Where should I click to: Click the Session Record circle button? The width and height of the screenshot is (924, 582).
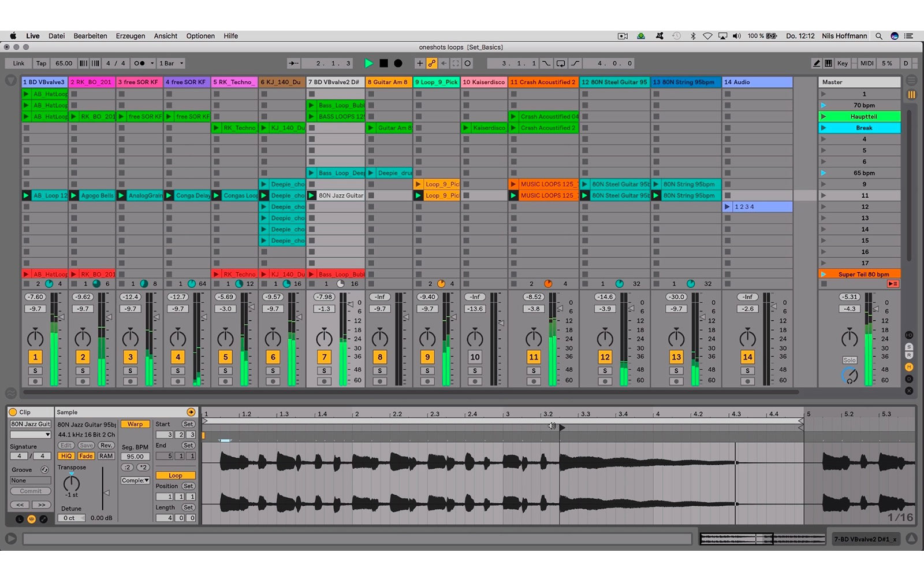[x=468, y=63]
